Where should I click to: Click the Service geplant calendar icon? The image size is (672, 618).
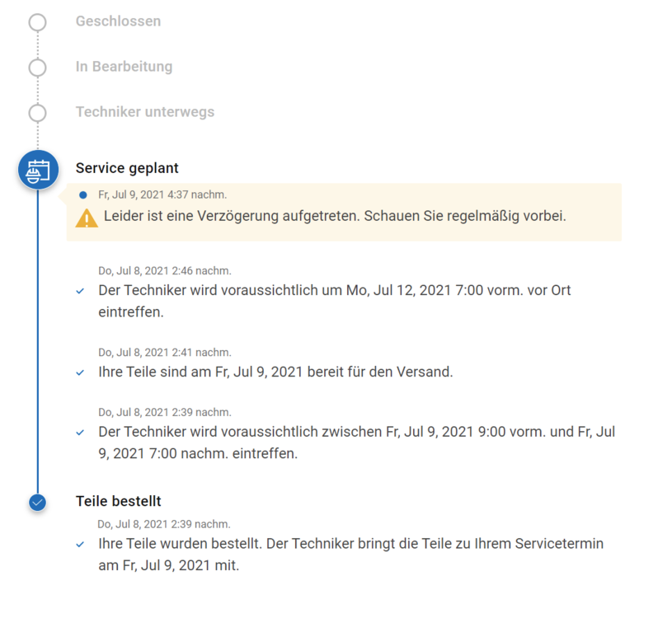point(38,171)
